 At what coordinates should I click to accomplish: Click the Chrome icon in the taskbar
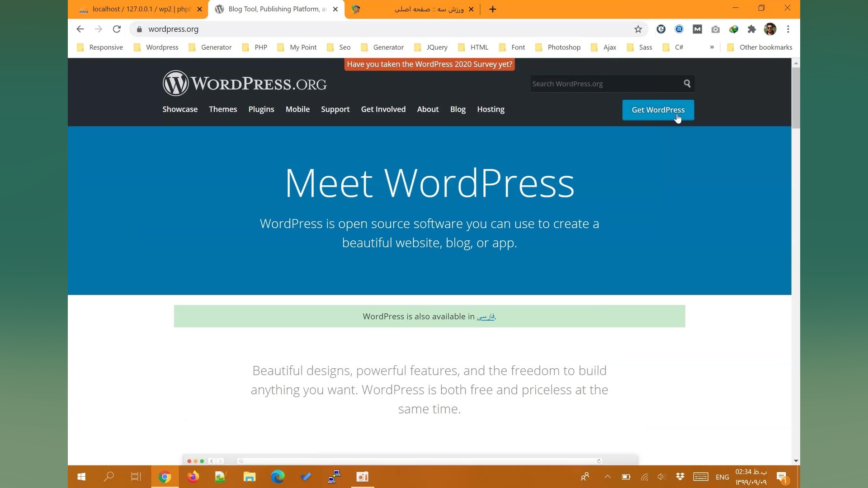(x=165, y=477)
